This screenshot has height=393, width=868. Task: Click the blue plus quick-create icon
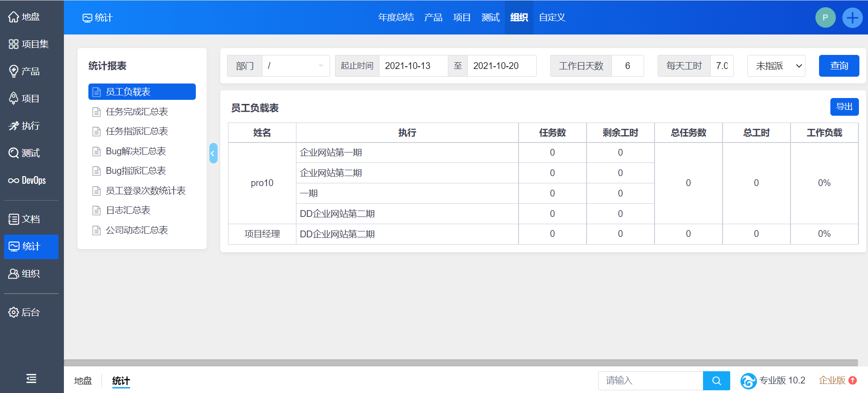853,18
